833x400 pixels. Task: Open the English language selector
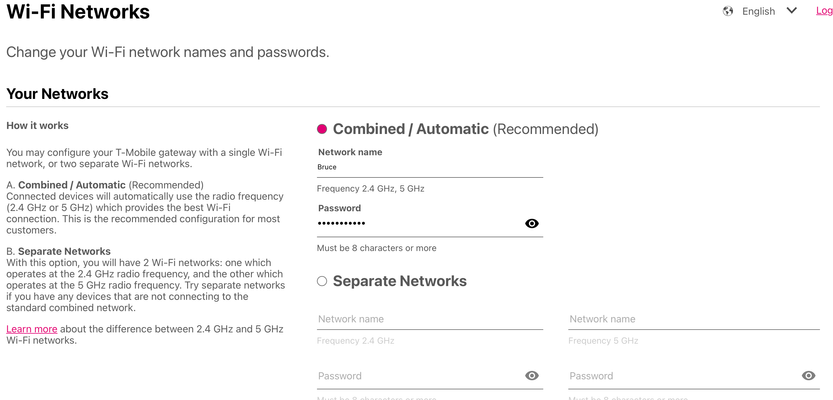pyautogui.click(x=758, y=11)
